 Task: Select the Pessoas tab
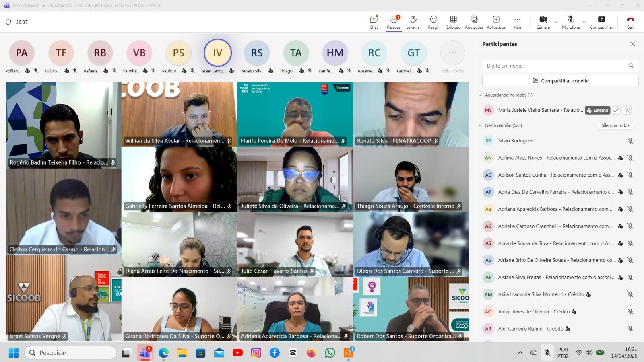point(394,22)
